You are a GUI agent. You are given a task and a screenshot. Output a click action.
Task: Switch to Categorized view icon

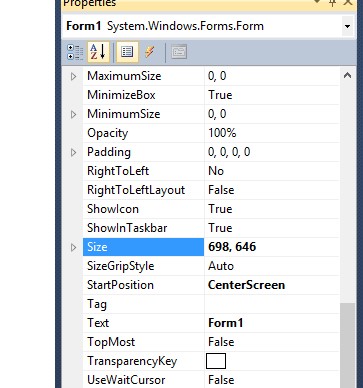click(x=75, y=52)
